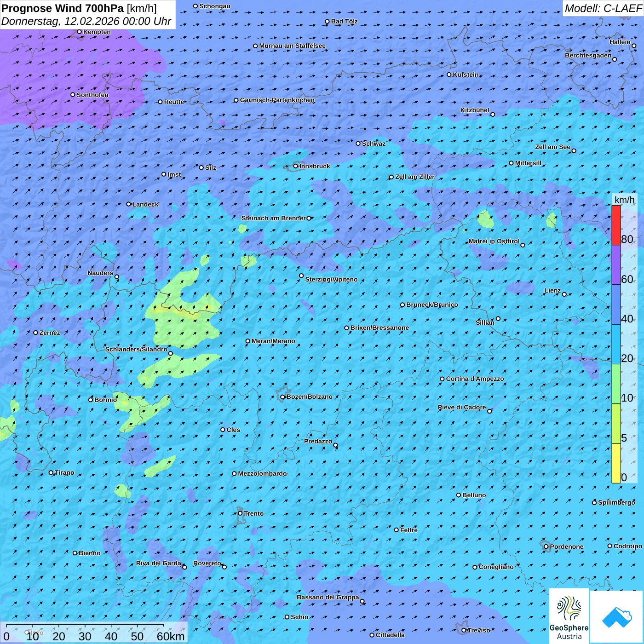644x644 pixels.
Task: Select the red 80 km/h legend color
Action: coord(616,225)
